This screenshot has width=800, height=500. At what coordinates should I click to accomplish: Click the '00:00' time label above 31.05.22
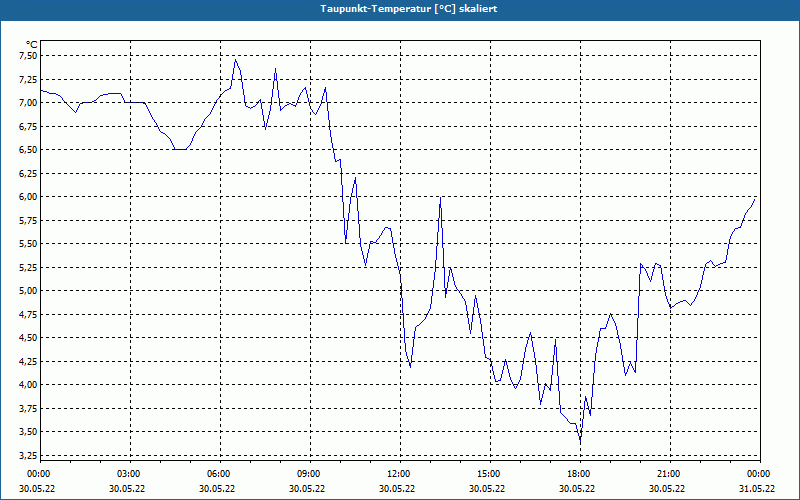(759, 474)
